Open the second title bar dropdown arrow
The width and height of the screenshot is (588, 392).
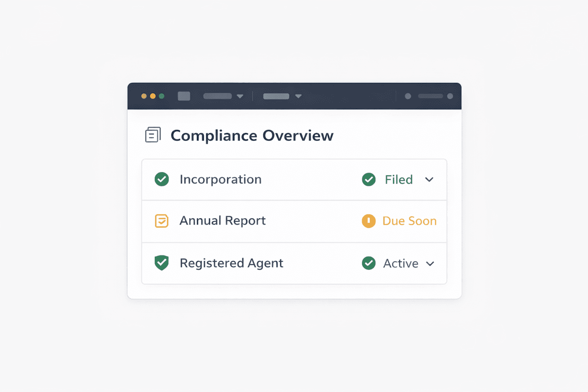(298, 96)
